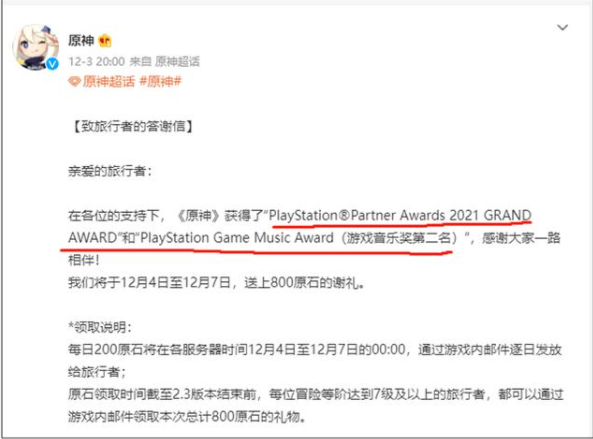Click the line about 2.3版本结束前 deadline
This screenshot has height=439, width=593.
[315, 394]
